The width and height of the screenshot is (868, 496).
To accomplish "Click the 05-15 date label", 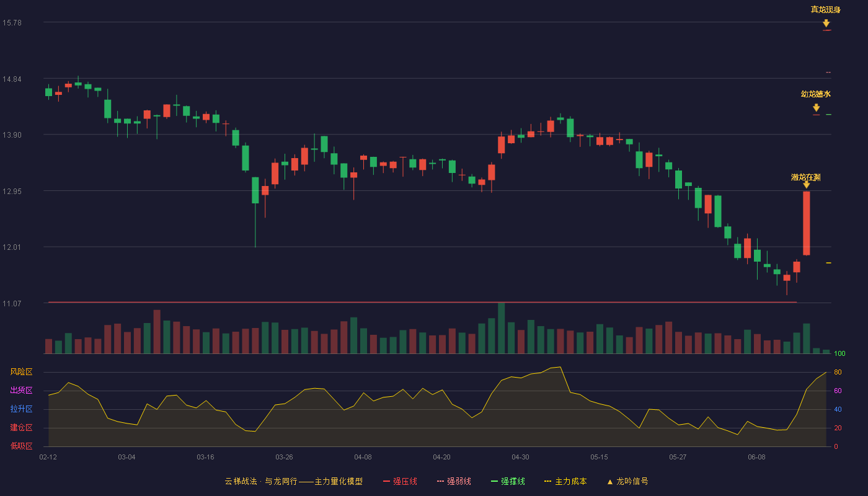I will coord(599,457).
